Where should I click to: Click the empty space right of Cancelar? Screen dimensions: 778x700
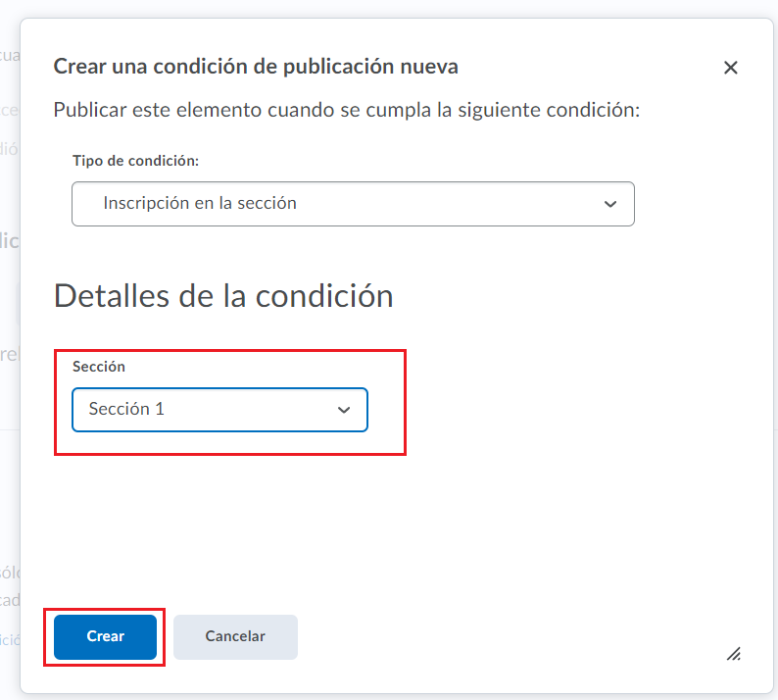(490, 636)
